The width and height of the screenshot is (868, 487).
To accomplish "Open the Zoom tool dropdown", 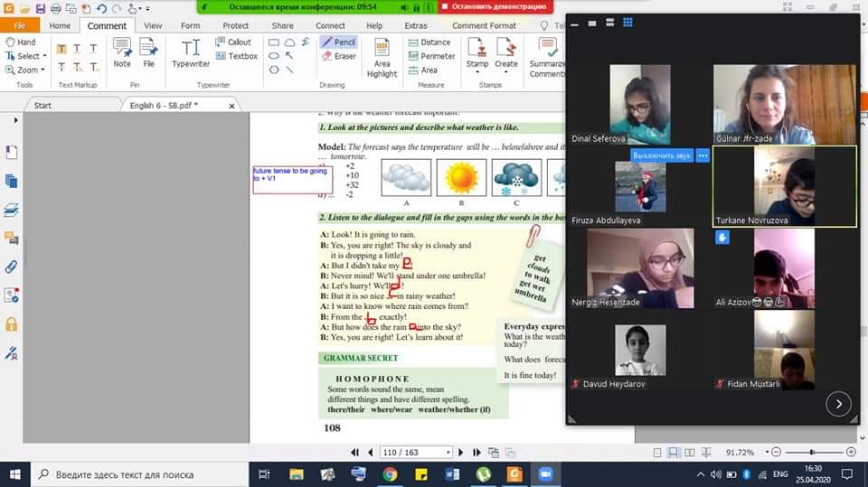I will tap(42, 70).
